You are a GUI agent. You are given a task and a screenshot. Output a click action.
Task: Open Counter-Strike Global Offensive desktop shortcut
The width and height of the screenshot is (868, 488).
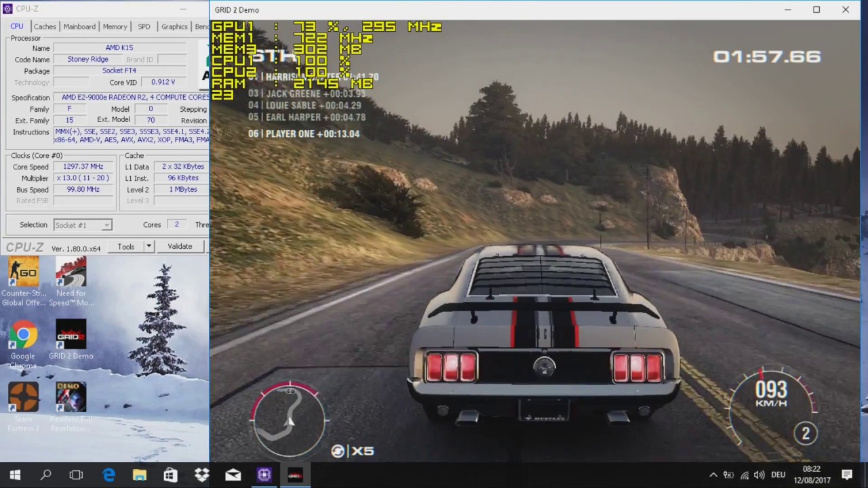pyautogui.click(x=23, y=282)
